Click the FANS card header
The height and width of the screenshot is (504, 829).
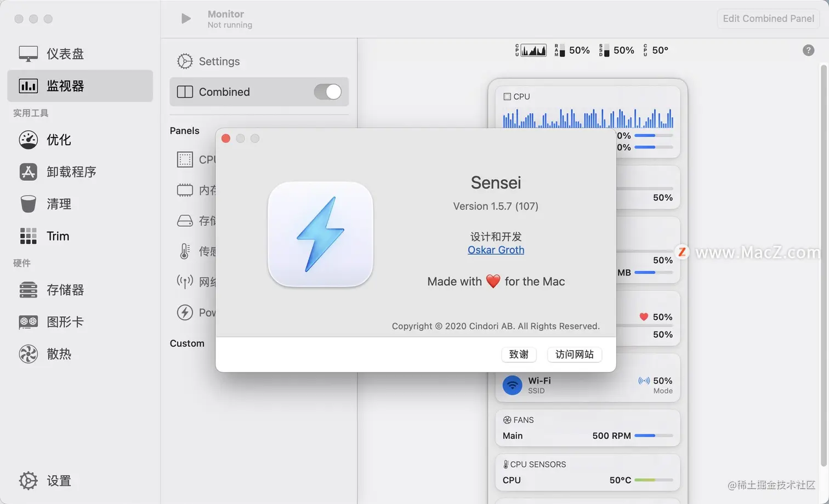[x=518, y=420]
